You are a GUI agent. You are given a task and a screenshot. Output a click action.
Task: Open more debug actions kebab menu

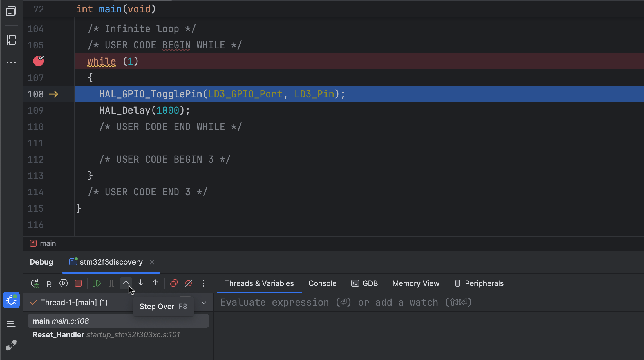point(203,283)
